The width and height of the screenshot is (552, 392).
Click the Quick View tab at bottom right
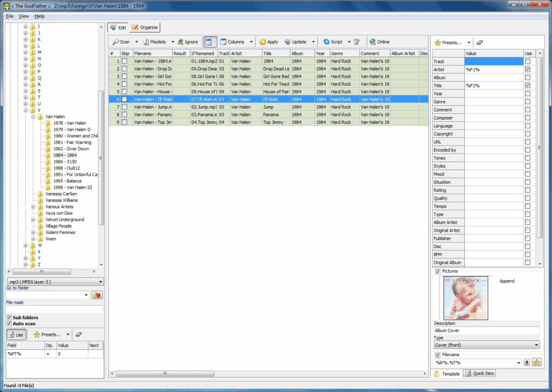coord(479,373)
